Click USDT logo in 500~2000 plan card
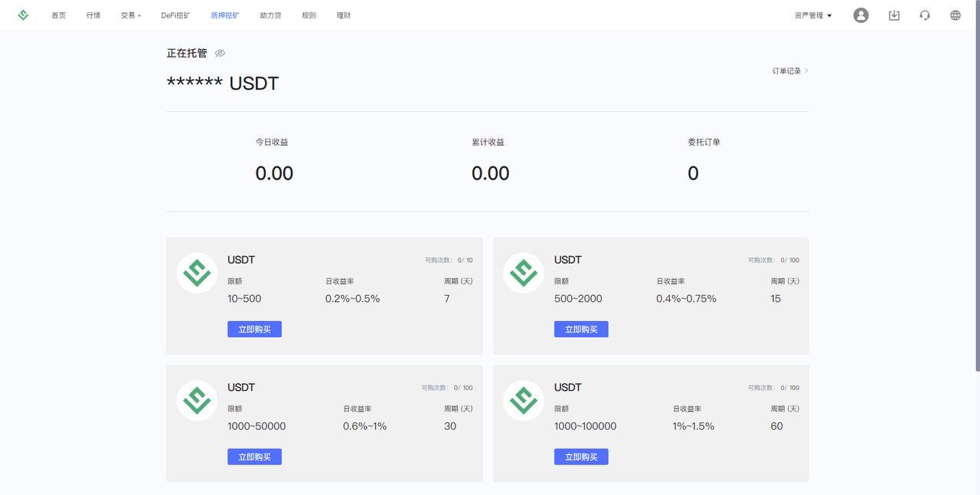 pos(524,273)
